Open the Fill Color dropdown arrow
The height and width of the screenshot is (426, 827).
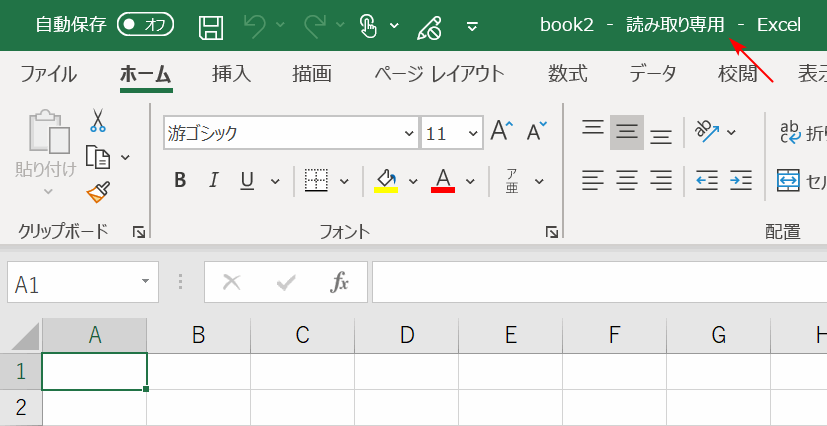click(x=413, y=181)
